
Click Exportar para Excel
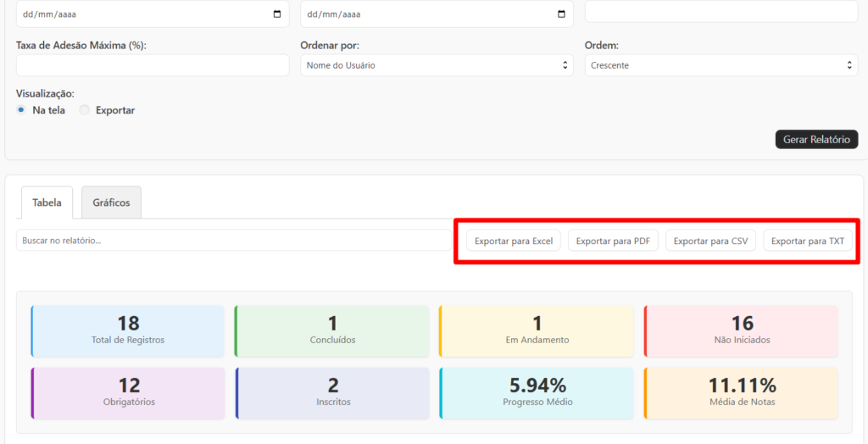(513, 241)
